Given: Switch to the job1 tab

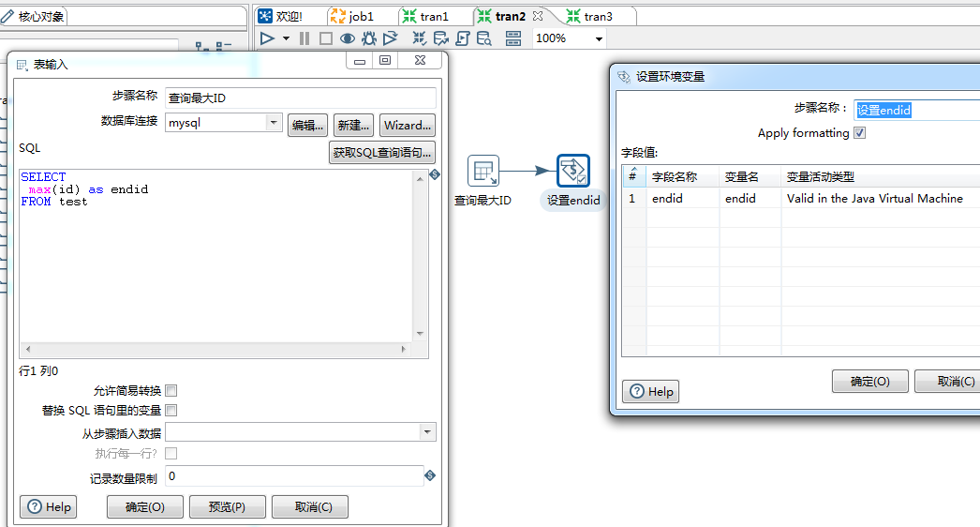Looking at the screenshot, I should [352, 16].
